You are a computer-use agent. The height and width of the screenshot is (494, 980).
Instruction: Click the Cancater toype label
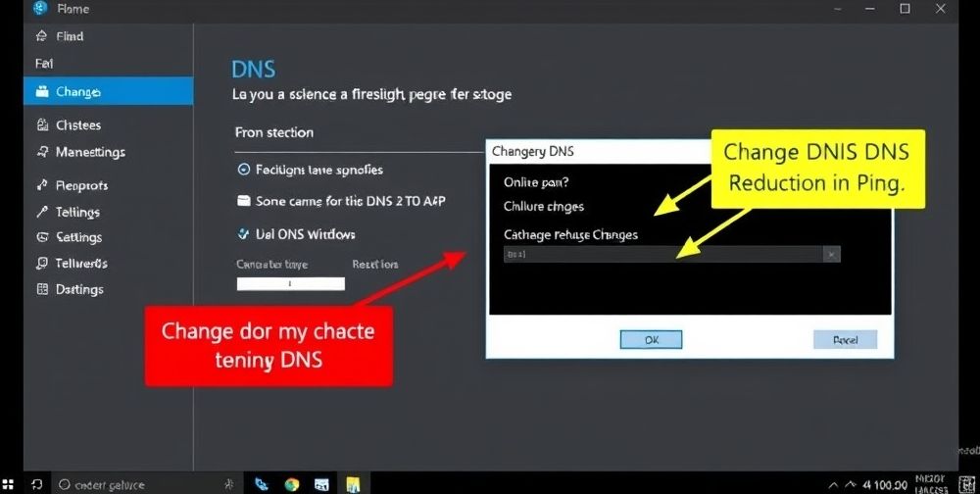pos(271,264)
